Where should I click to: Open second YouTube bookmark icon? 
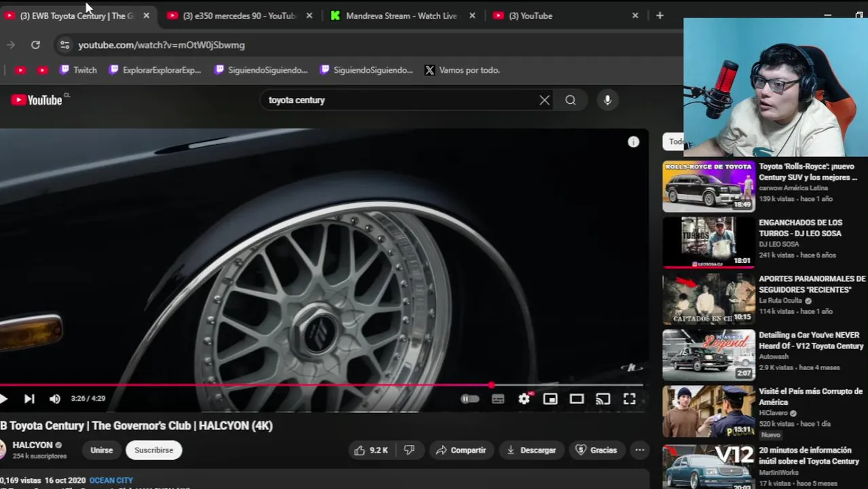[43, 70]
